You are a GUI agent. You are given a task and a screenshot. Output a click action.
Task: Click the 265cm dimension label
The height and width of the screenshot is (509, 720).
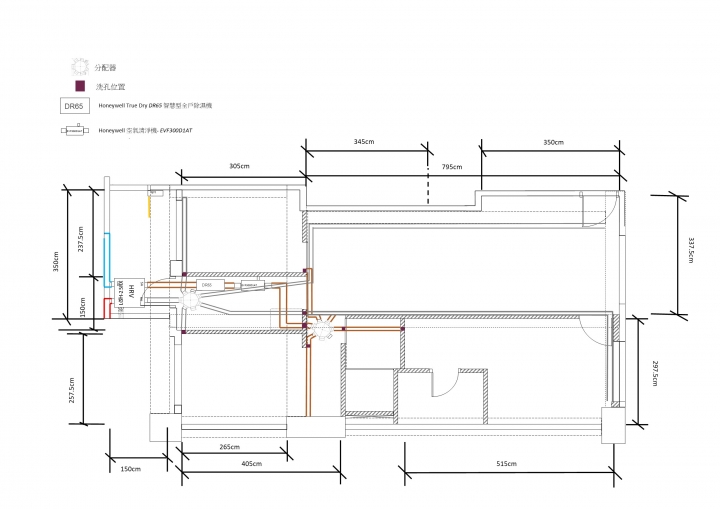[x=230, y=447]
